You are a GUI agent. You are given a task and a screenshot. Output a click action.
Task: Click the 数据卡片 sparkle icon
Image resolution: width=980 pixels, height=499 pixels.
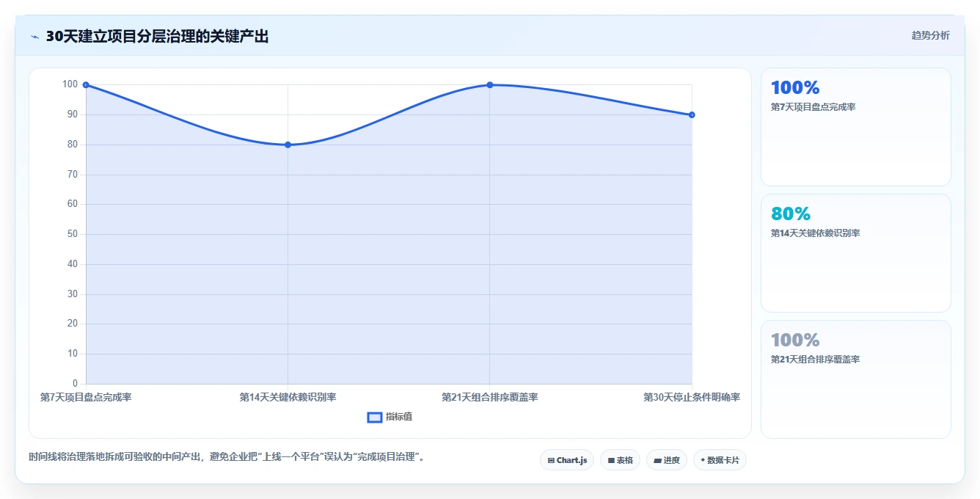(703, 460)
